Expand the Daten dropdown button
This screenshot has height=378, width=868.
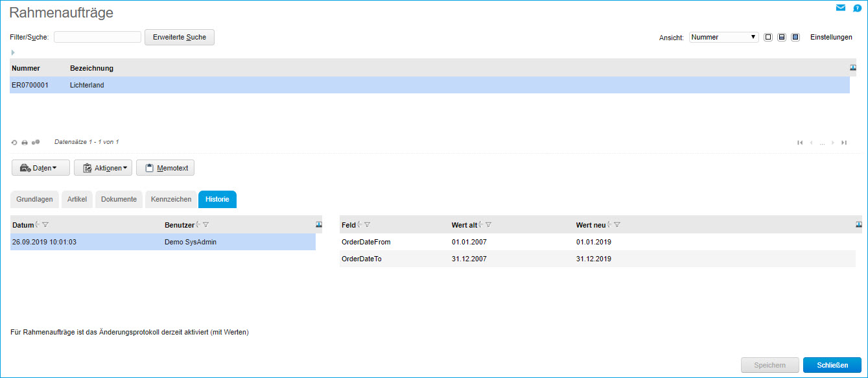40,168
